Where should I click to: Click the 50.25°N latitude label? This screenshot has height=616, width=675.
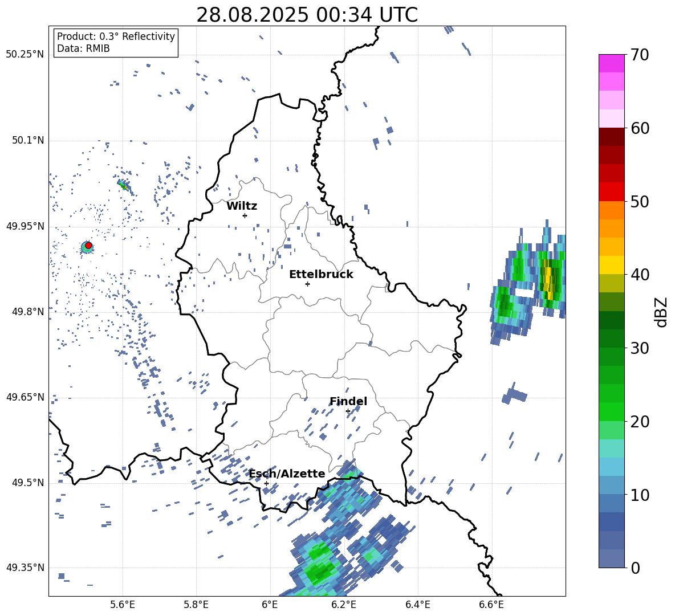click(x=25, y=55)
